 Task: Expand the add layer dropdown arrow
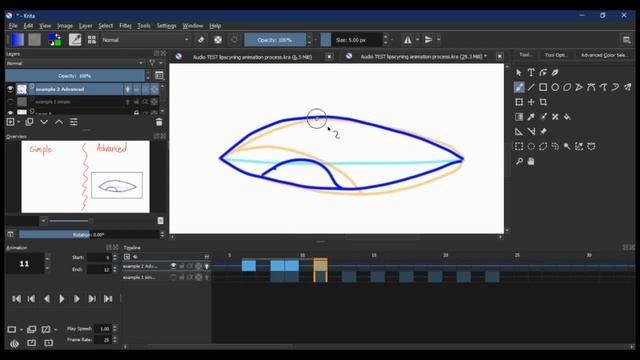tap(18, 122)
